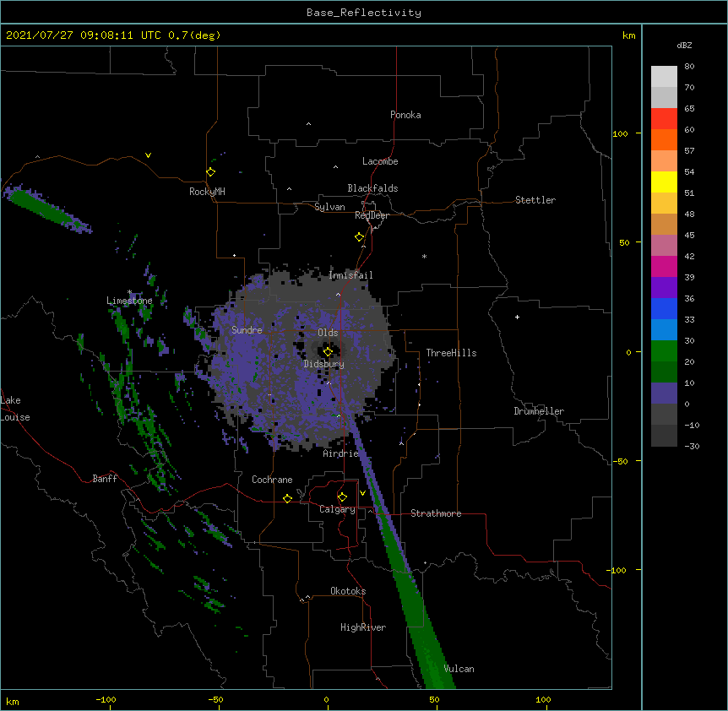This screenshot has height=711, width=728.
Task: Click the HighRiver city label
Action: [x=363, y=627]
